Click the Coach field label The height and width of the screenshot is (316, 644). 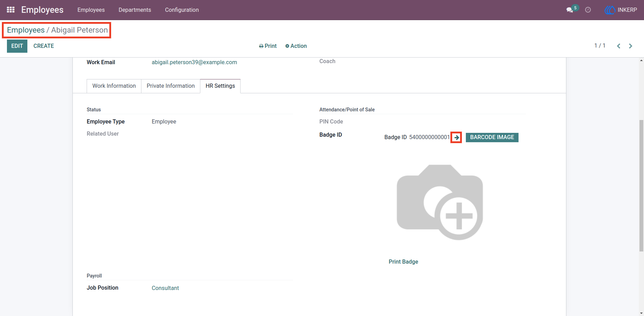click(327, 61)
